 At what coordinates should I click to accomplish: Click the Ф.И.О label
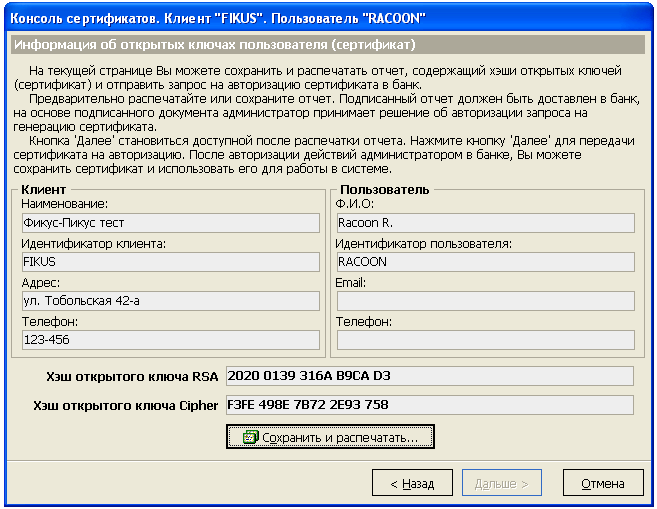(354, 204)
